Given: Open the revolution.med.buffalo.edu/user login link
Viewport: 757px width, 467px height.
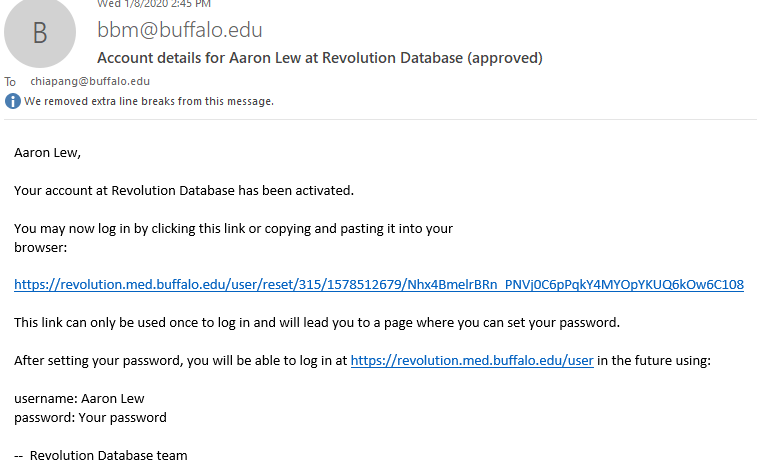Looking at the screenshot, I should [x=472, y=360].
